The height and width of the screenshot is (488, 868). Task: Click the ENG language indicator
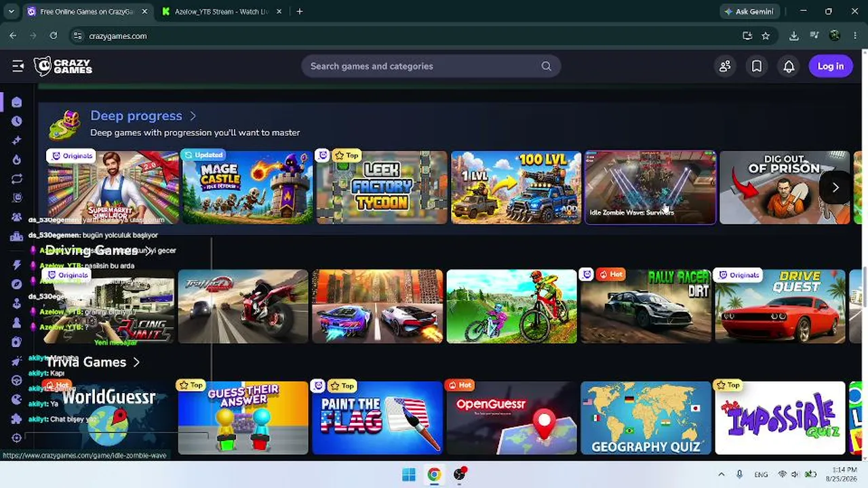pos(761,474)
